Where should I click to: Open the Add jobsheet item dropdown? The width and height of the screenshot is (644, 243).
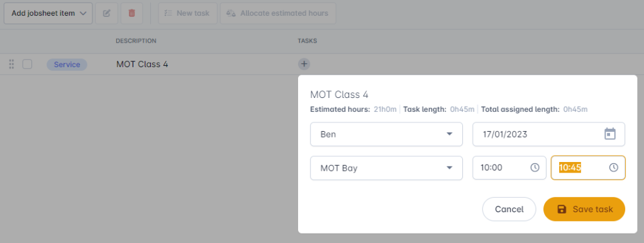point(48,13)
